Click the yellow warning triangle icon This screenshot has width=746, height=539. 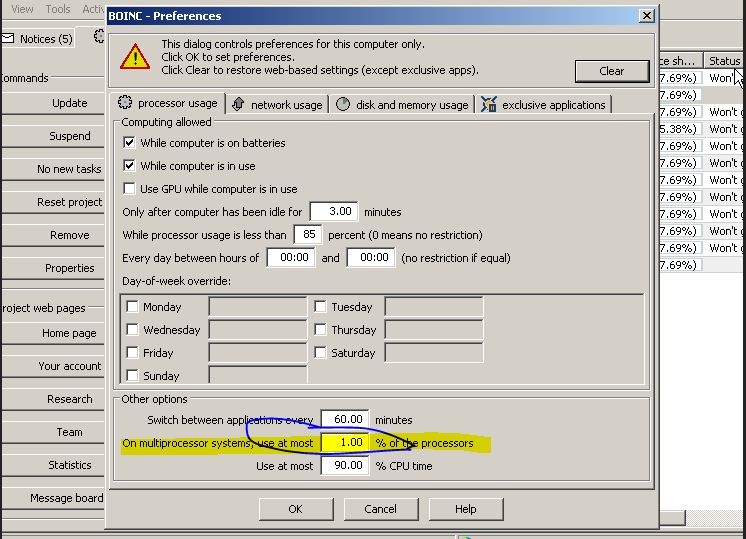click(x=135, y=57)
